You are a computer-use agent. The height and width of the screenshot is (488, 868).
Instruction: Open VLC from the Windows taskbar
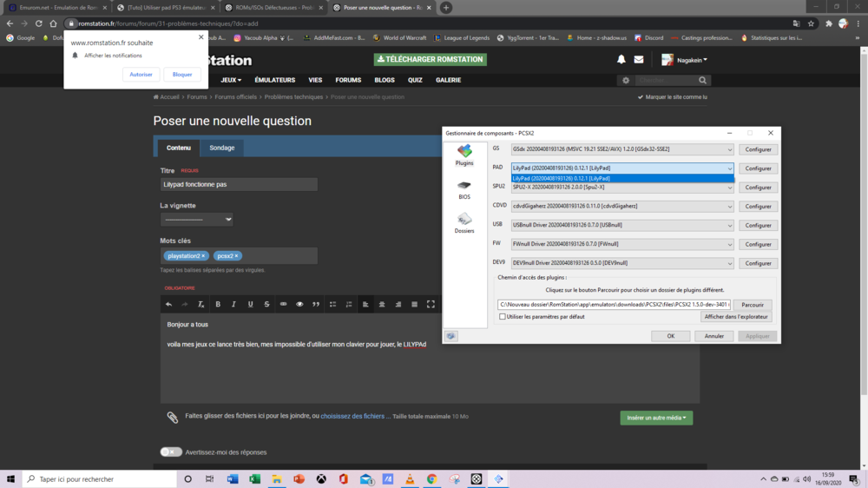(410, 479)
